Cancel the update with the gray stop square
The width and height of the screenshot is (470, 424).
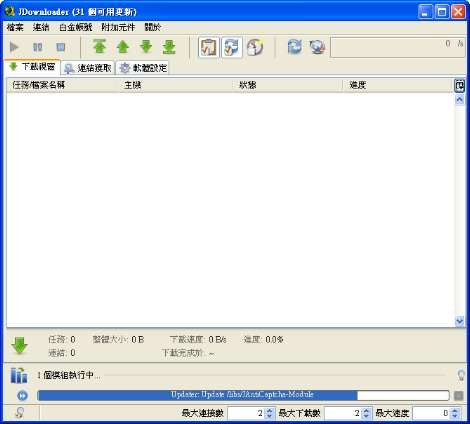(459, 396)
